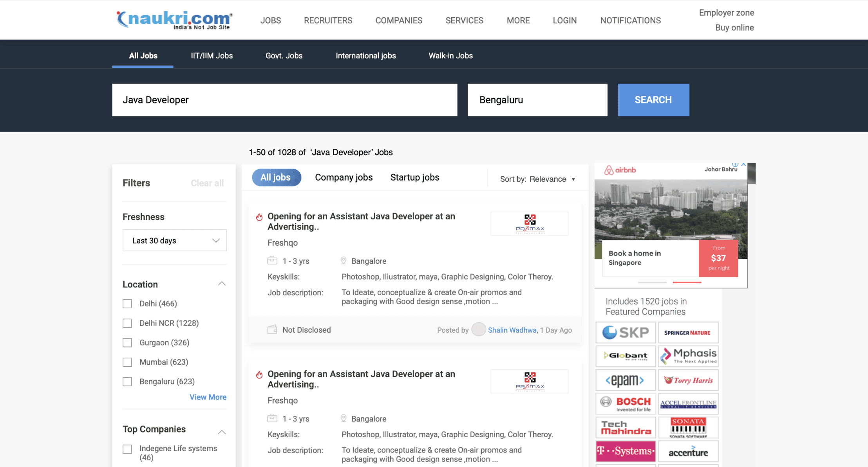
Task: Click the Java Developer search keyword field
Action: tap(284, 100)
